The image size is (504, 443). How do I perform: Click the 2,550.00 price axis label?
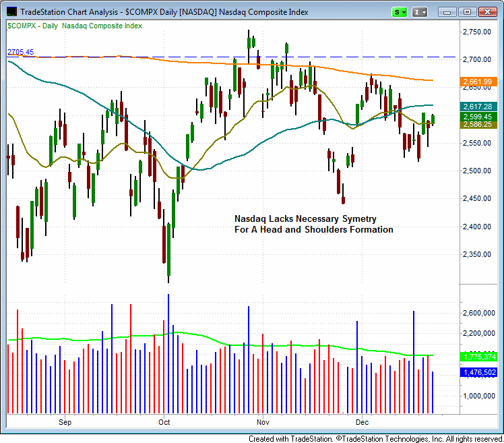477,143
